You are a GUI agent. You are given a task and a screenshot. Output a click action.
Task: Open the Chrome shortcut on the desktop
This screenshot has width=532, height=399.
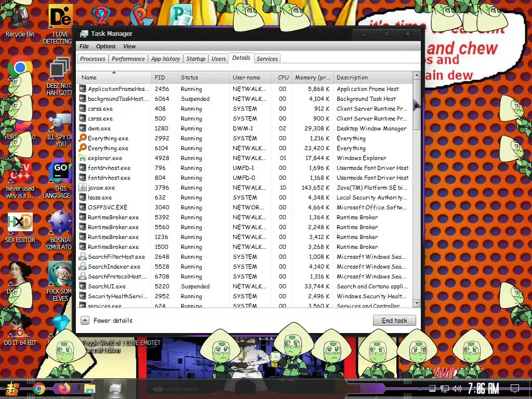point(20,67)
